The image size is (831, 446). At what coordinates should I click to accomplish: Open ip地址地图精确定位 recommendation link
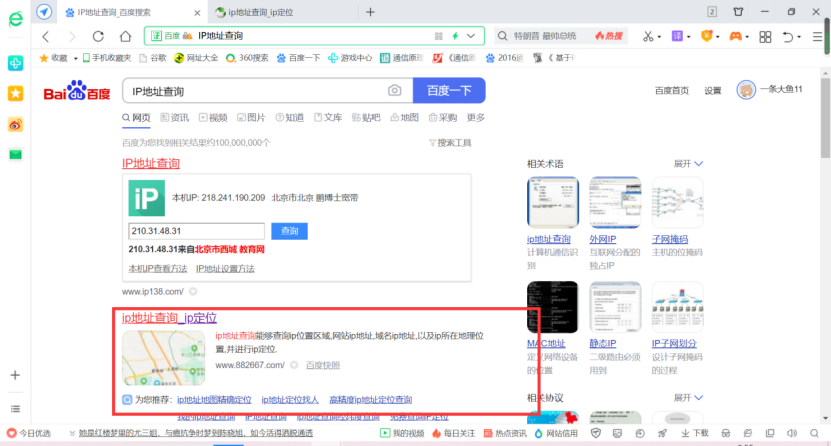214,399
